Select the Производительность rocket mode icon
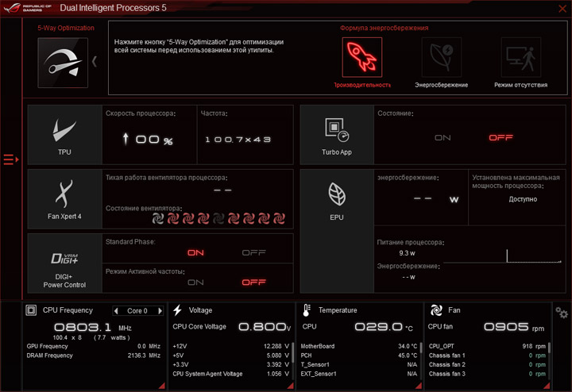572x392 pixels. (362, 57)
